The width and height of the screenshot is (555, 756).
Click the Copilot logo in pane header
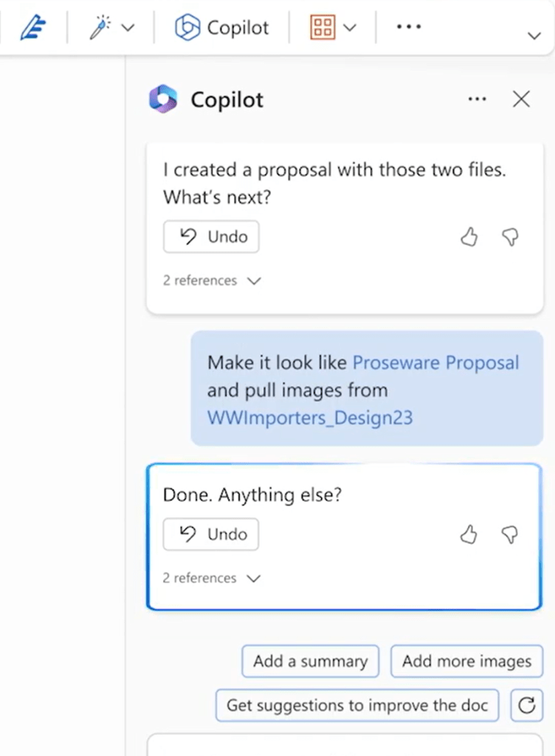tap(163, 99)
